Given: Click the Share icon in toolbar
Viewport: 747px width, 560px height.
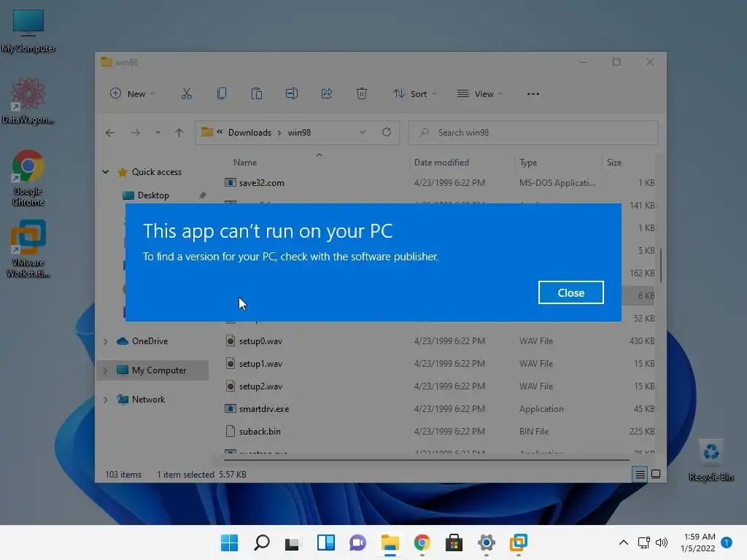Looking at the screenshot, I should (327, 93).
